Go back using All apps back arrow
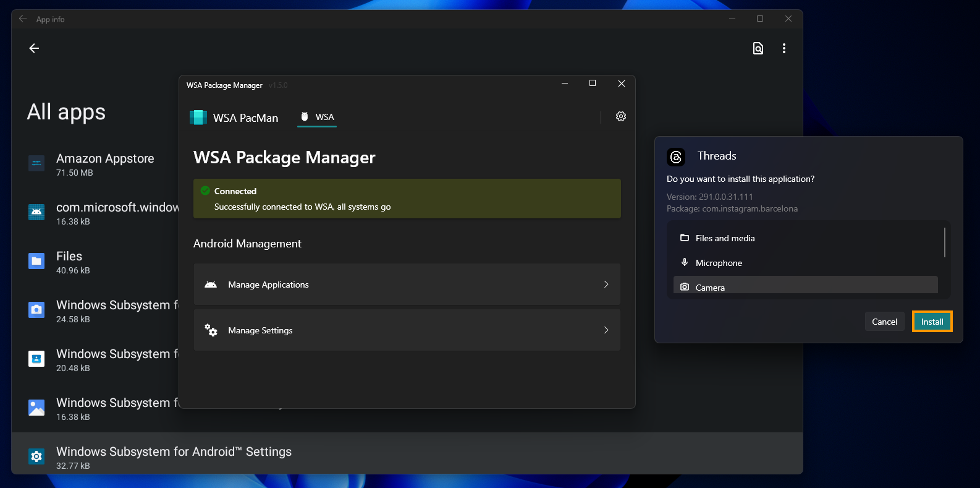Viewport: 980px width, 488px height. coord(34,48)
